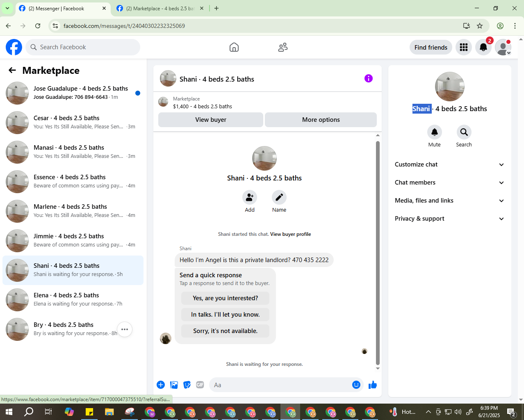Open Chrome profile icon in toolbar

point(500,26)
